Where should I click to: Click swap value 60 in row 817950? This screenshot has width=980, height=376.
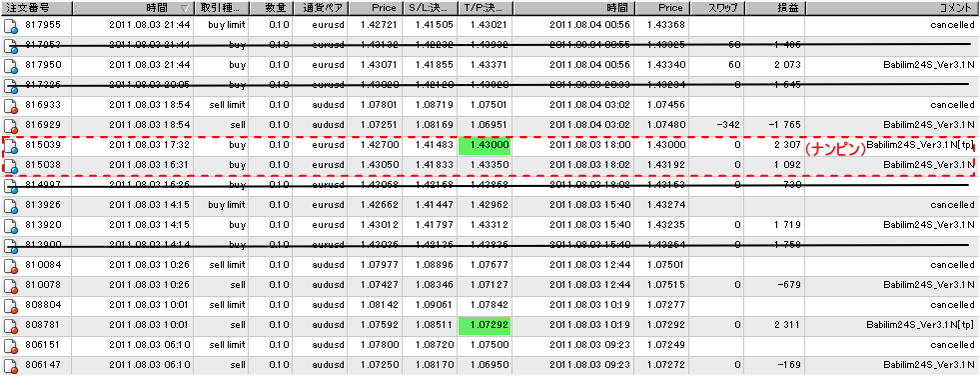pyautogui.click(x=734, y=65)
